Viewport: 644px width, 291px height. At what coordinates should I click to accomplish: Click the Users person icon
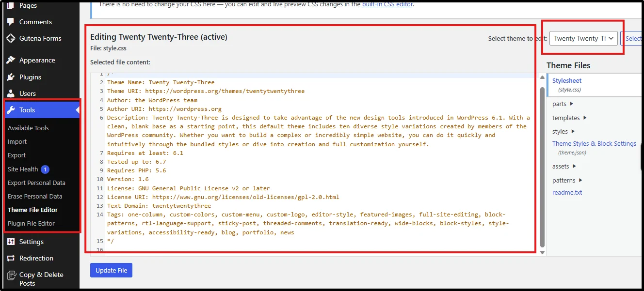(x=11, y=93)
